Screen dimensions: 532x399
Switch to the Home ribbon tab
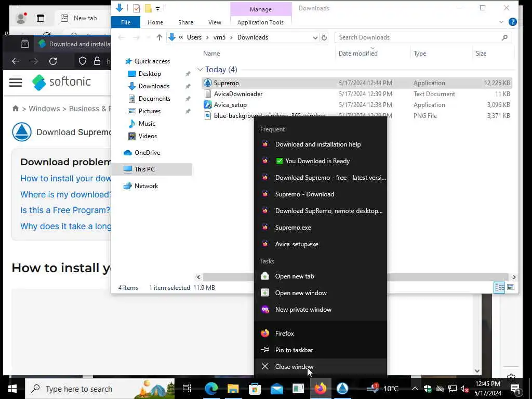tap(155, 22)
